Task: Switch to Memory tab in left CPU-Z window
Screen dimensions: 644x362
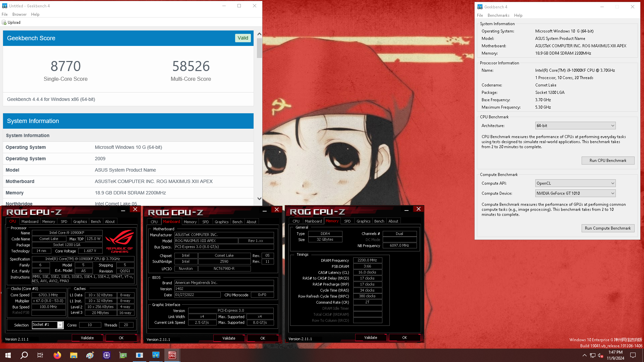Action: pos(49,222)
